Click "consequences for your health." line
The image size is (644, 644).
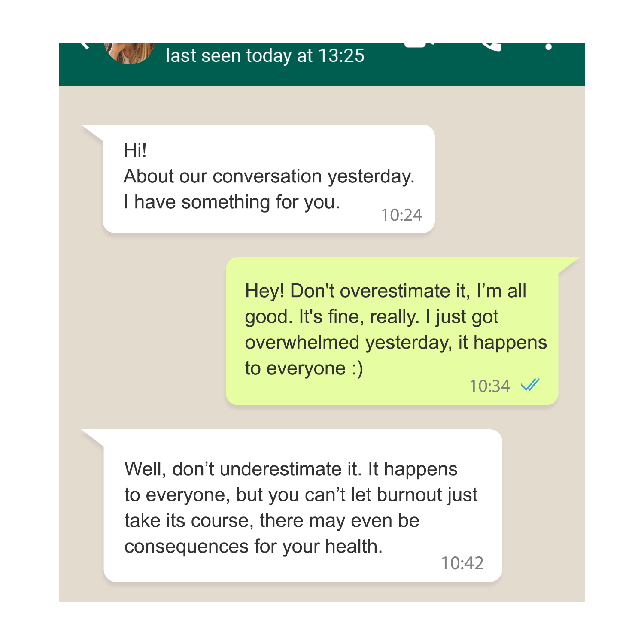pos(253,547)
